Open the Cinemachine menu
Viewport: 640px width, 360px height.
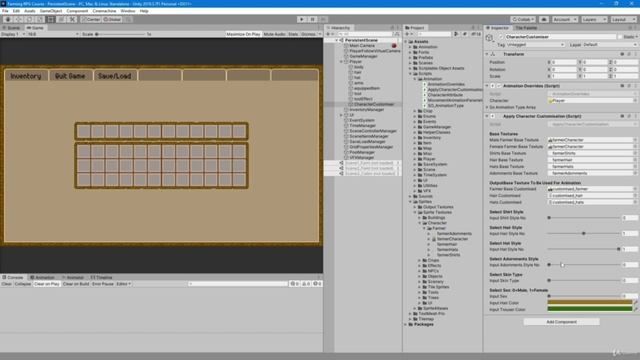[x=104, y=11]
